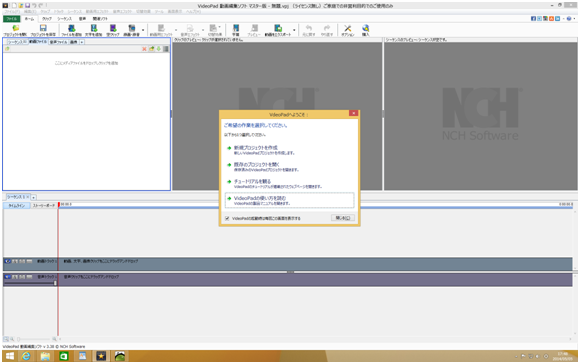Expand the Export Video dropdown arrow

[x=294, y=30]
